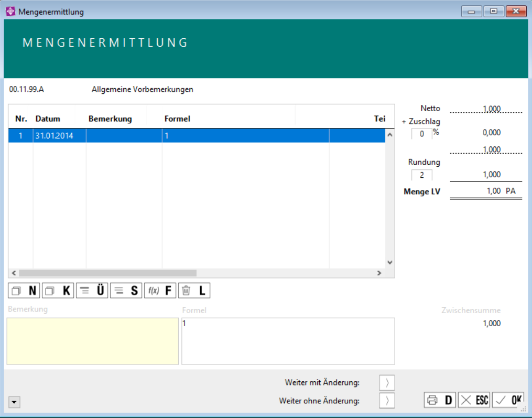Click the horizontal scrollbar thumb
This screenshot has height=418, width=532.
[107, 273]
